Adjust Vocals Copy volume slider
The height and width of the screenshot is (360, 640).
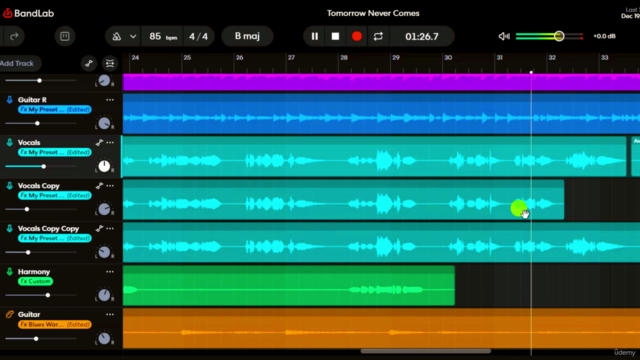27,209
